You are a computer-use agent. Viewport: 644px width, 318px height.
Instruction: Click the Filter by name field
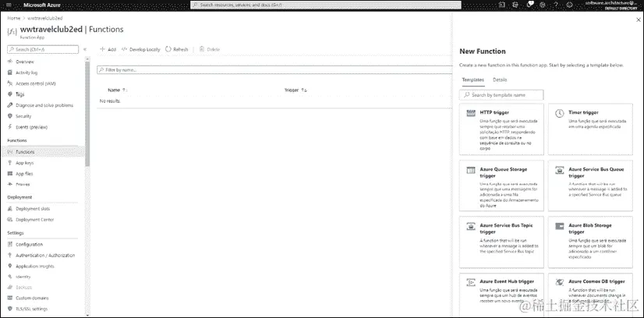pos(274,70)
